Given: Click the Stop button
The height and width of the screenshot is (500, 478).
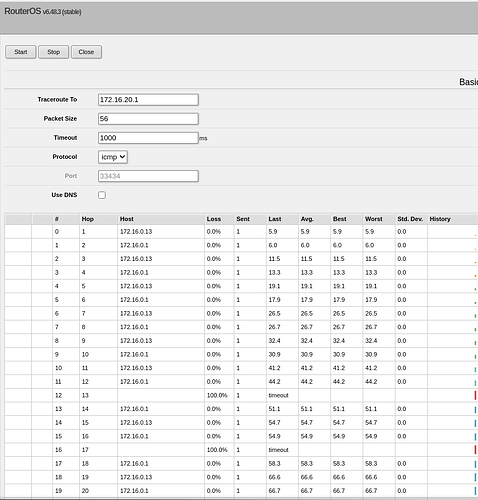Looking at the screenshot, I should pyautogui.click(x=53, y=52).
